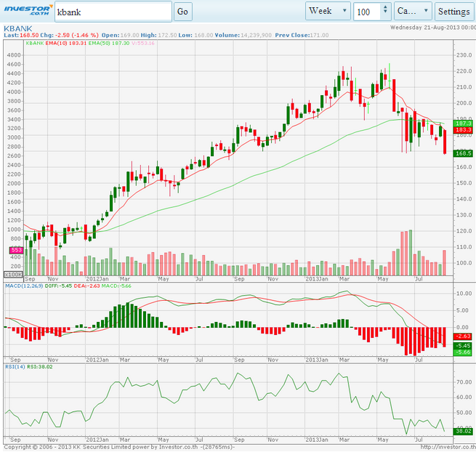Click the x100K volume scale label
Image resolution: width=476 pixels, height=452 pixels.
(x=13, y=275)
